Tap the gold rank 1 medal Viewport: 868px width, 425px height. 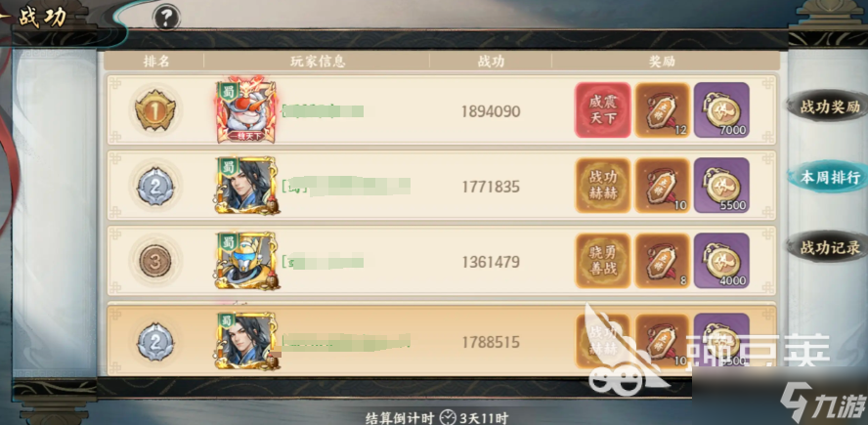pos(155,110)
